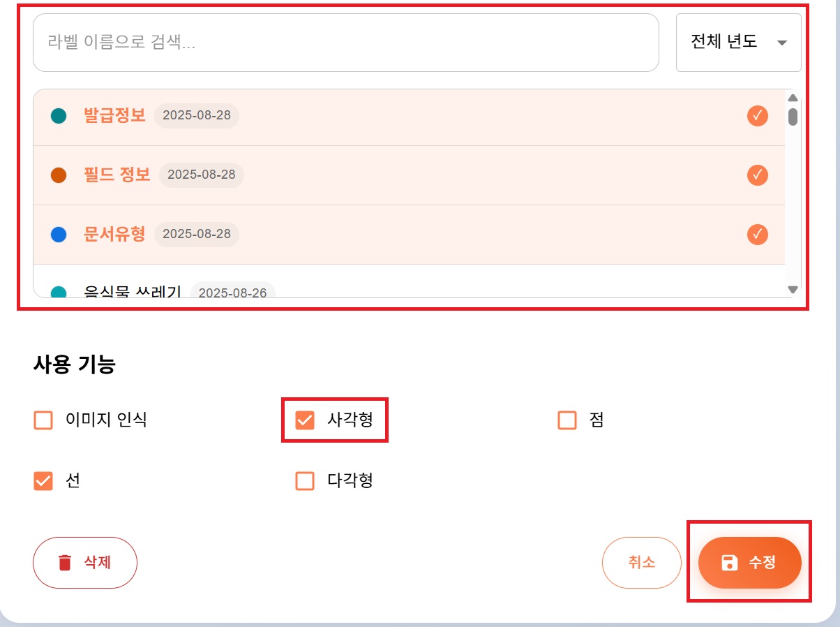The height and width of the screenshot is (627, 840).
Task: Click the 취소 cancel button
Action: 642,563
